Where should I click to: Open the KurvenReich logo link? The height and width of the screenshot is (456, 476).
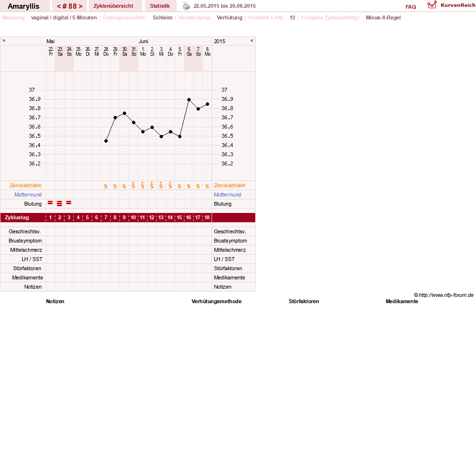pyautogui.click(x=451, y=5)
